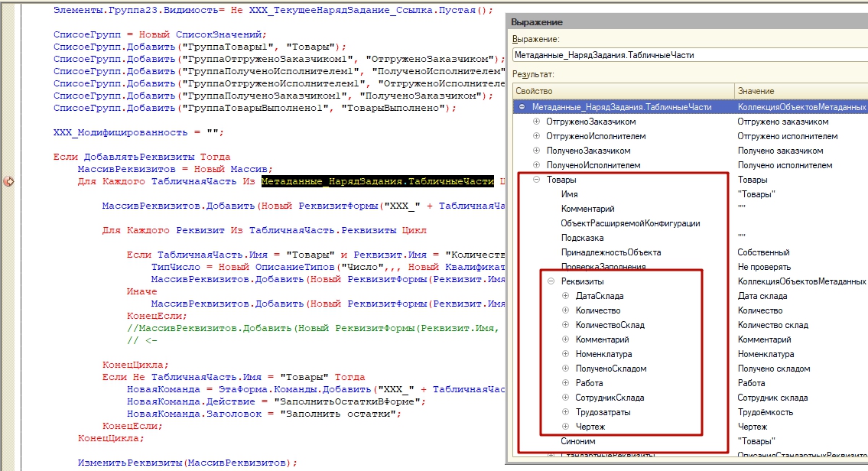Expand the Чертеж attribute

coord(565,427)
